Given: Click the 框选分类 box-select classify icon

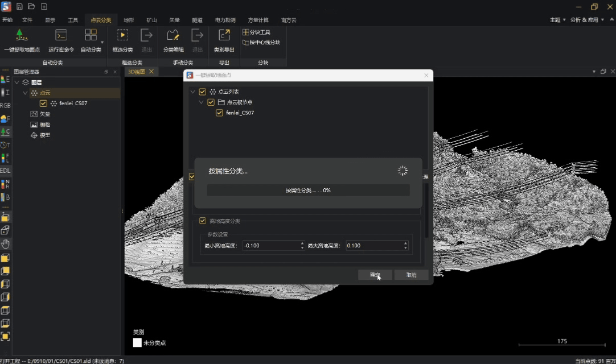Looking at the screenshot, I should (122, 36).
